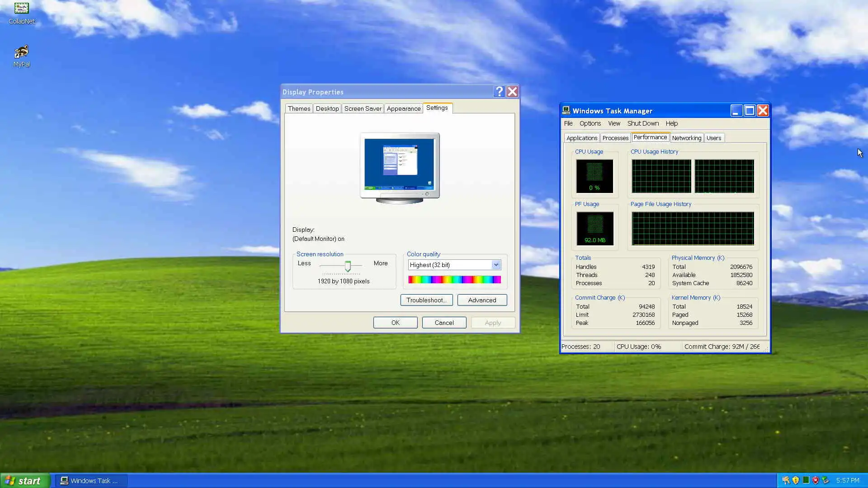This screenshot has width=868, height=488.
Task: Expand the Color quality dropdown
Action: [496, 265]
